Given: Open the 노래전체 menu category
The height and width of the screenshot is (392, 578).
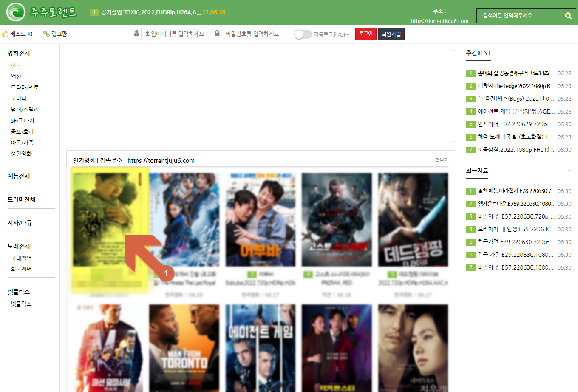Looking at the screenshot, I should (19, 246).
